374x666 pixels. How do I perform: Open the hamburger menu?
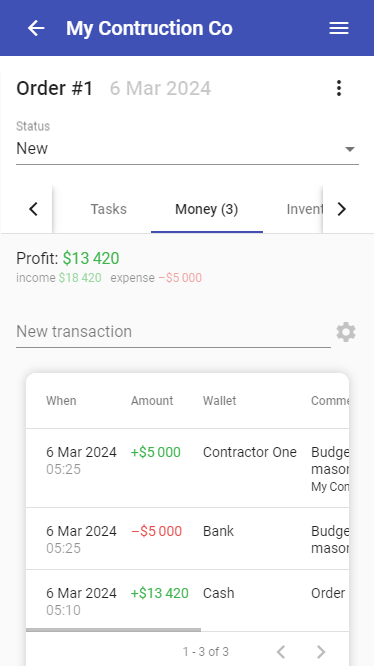339,28
